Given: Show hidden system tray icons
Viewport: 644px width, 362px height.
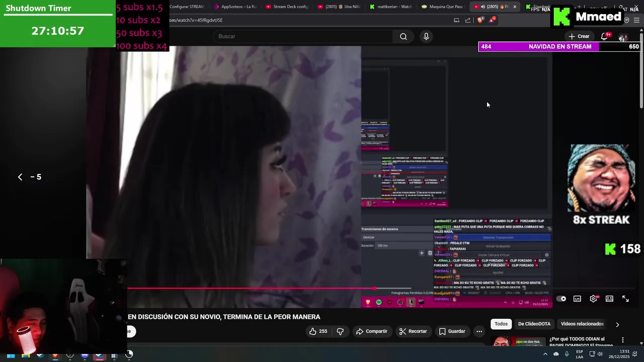Looking at the screenshot, I should click(545, 354).
